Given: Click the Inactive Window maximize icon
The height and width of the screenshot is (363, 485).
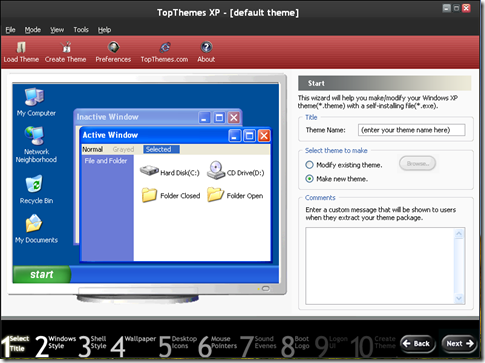Looking at the screenshot, I should point(219,117).
